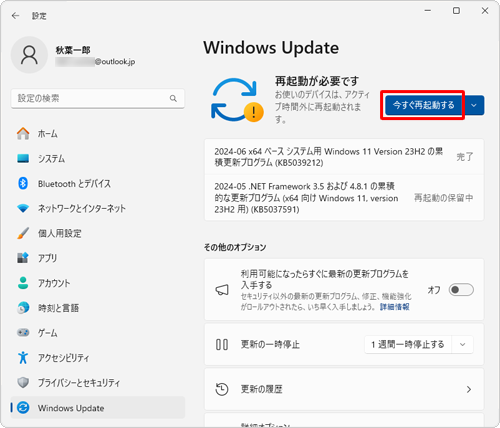The image size is (500, 428).
Task: Click the privacy shield icon
Action: click(23, 382)
